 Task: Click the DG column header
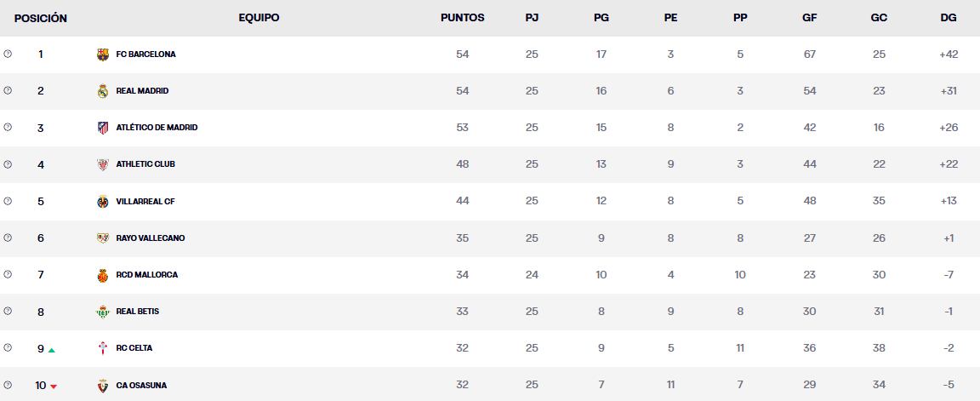[x=949, y=18]
